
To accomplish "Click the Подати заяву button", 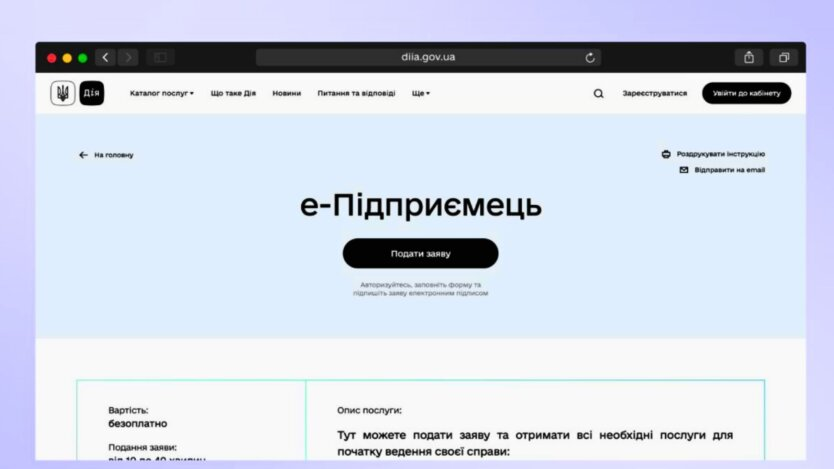I will (420, 254).
